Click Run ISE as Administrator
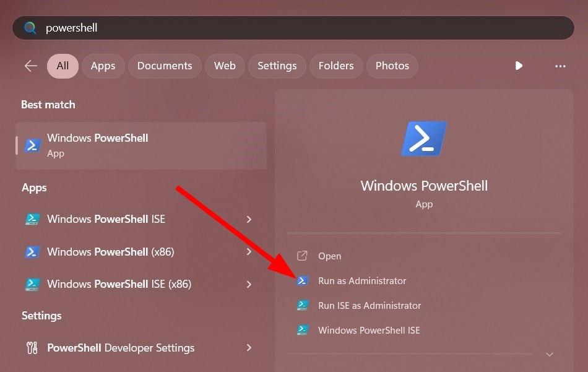This screenshot has height=372, width=588. pyautogui.click(x=370, y=305)
